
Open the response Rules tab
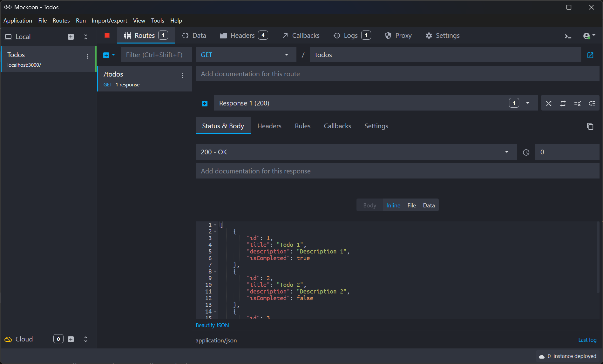point(303,126)
